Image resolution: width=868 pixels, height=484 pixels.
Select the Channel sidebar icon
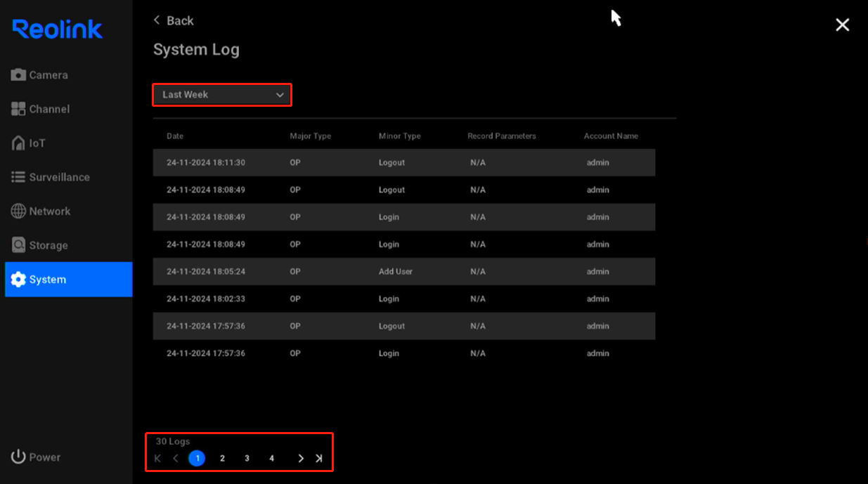point(48,109)
